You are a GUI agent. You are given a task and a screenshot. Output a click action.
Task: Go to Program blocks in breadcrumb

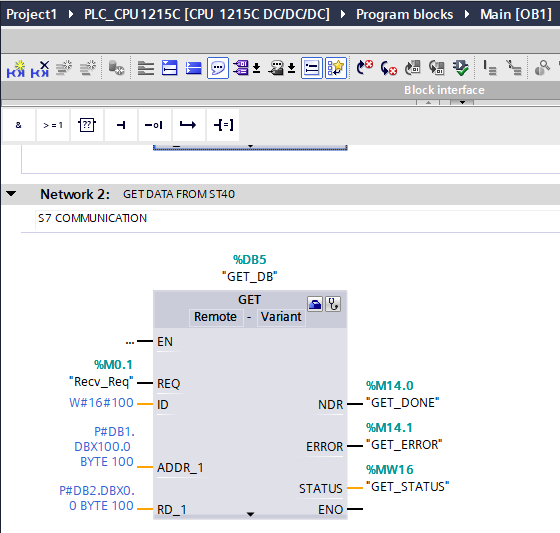click(404, 14)
